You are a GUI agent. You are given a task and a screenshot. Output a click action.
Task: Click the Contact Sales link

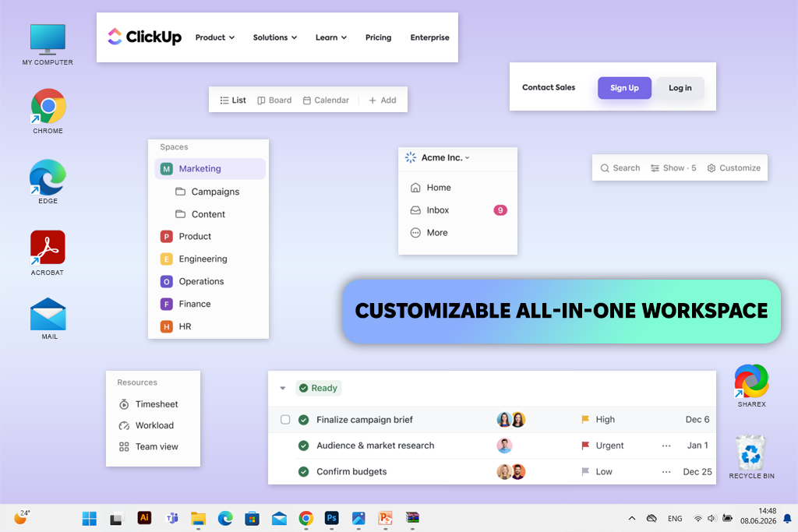tap(549, 87)
